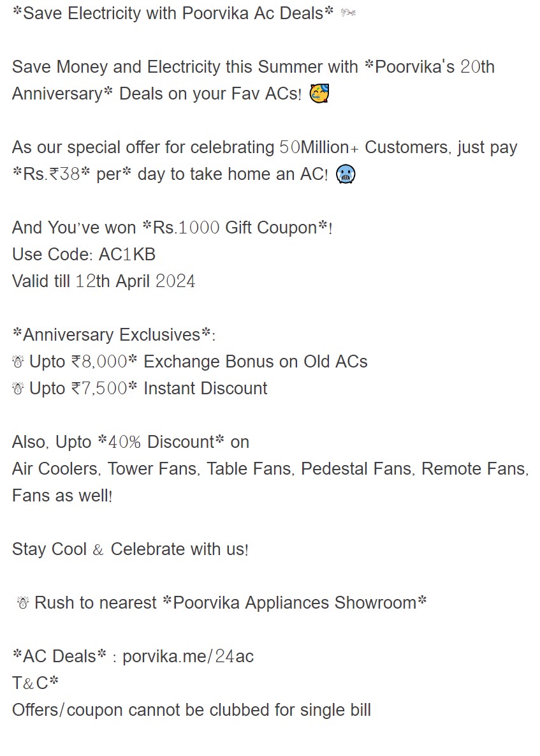Screen dimensions: 540x756
Task: Click the partying face emoji after "Fav ACs!"
Action: pos(319,94)
